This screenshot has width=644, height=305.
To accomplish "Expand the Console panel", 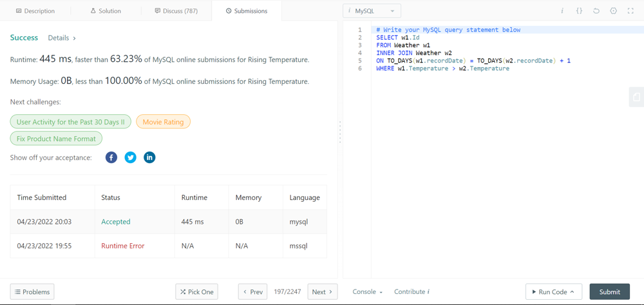I will pyautogui.click(x=367, y=291).
